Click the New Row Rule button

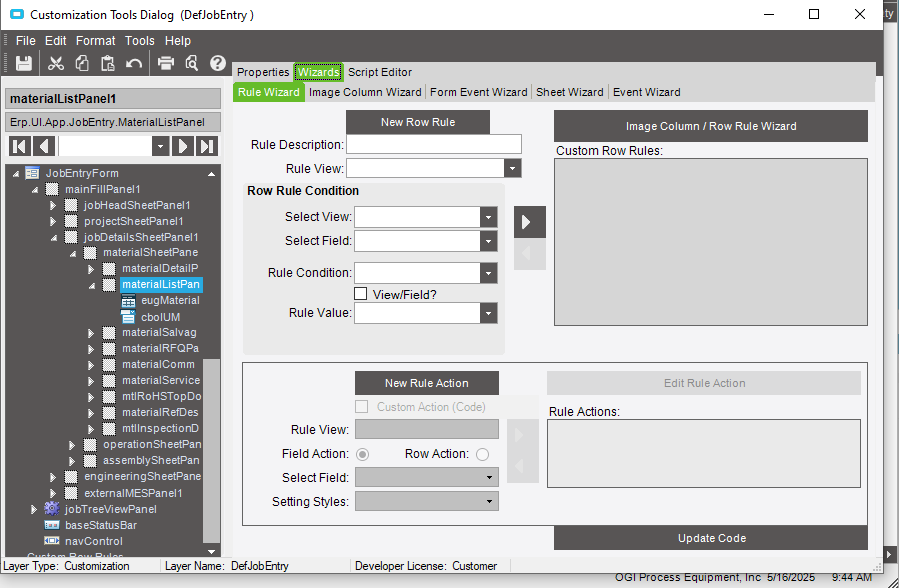point(418,122)
